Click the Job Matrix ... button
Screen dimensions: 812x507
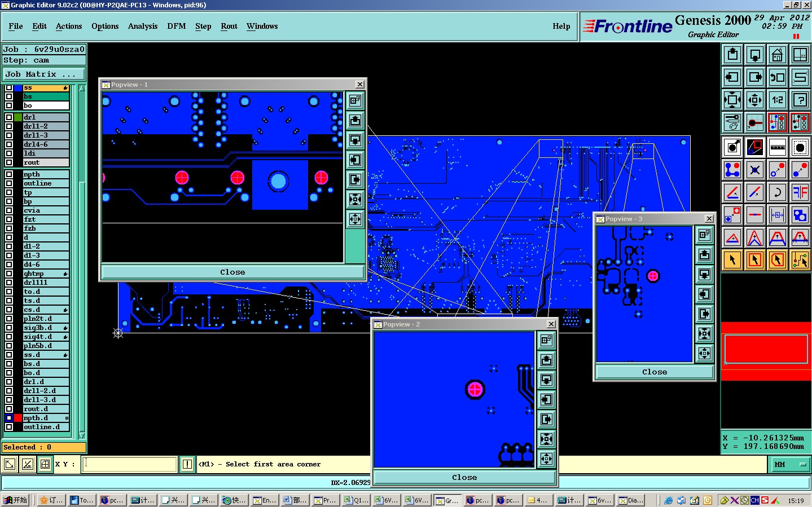[44, 74]
